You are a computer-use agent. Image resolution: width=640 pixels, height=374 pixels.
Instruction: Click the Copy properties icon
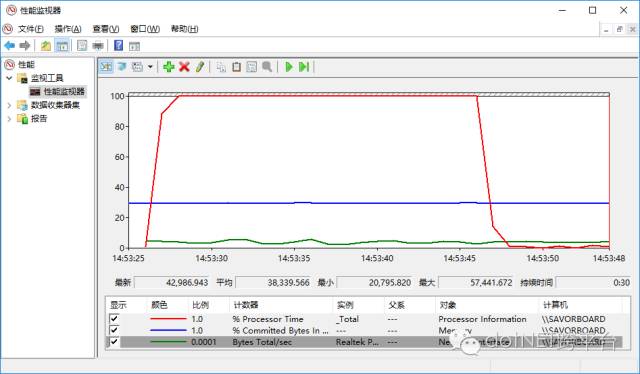221,67
